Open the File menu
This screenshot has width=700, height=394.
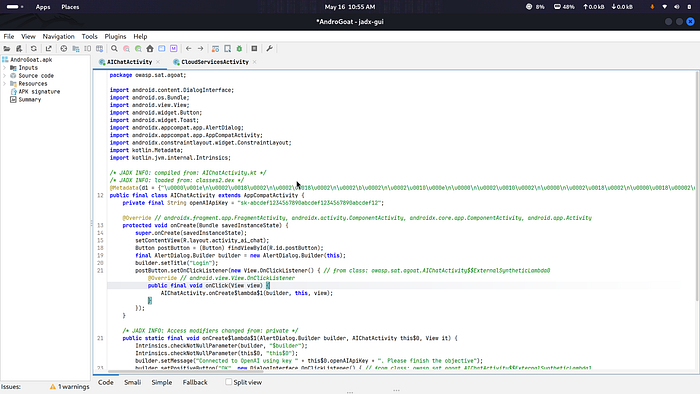(9, 37)
